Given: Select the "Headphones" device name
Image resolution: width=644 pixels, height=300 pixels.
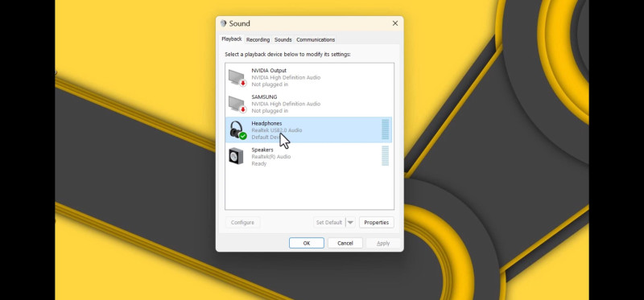Looking at the screenshot, I should (x=266, y=123).
